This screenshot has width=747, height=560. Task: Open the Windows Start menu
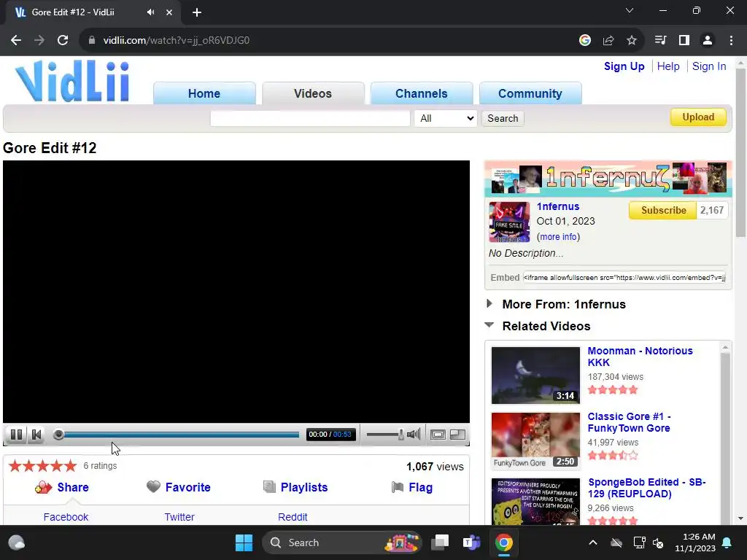(x=244, y=542)
